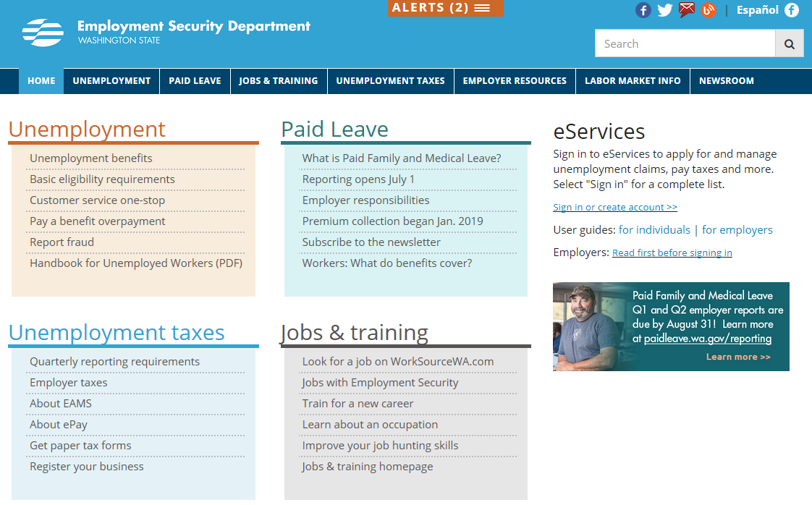The width and height of the screenshot is (812, 505).
Task: Open the Report fraud link
Action: coord(62,242)
